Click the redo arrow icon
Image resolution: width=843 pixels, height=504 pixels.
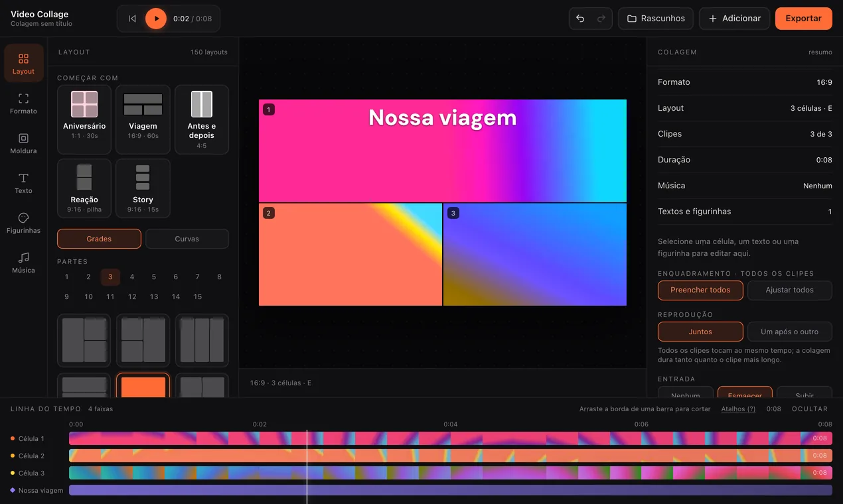tap(601, 19)
